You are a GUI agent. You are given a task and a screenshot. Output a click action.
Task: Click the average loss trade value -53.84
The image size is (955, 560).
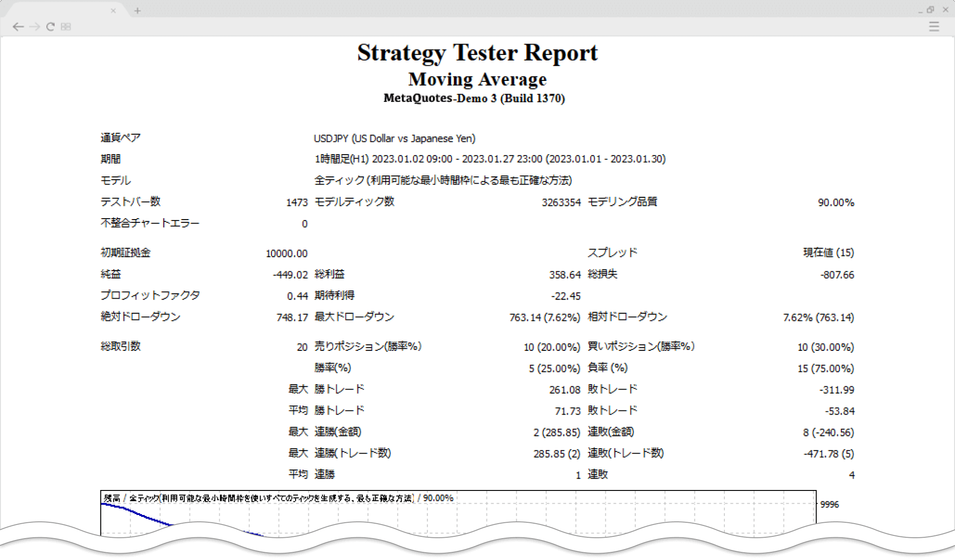tap(839, 411)
